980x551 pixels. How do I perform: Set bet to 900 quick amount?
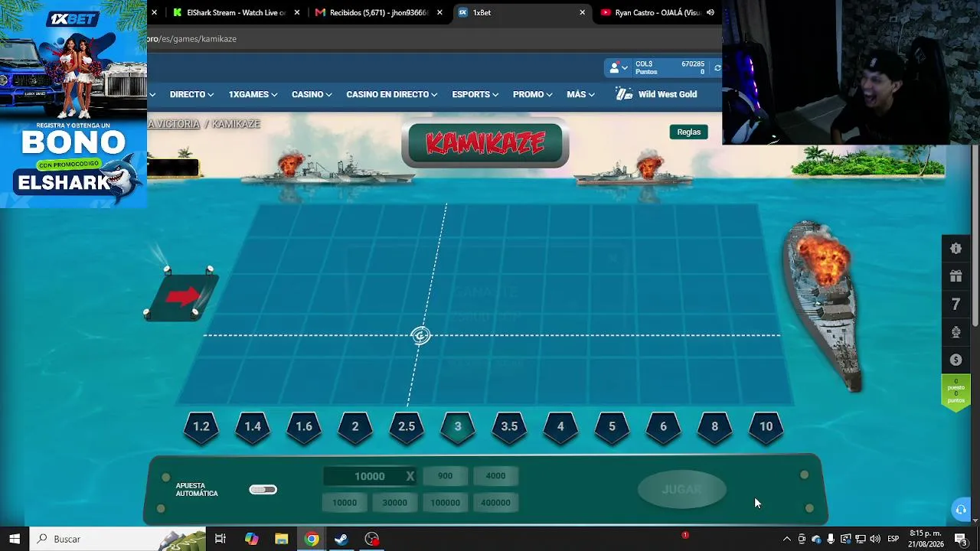[x=445, y=476]
